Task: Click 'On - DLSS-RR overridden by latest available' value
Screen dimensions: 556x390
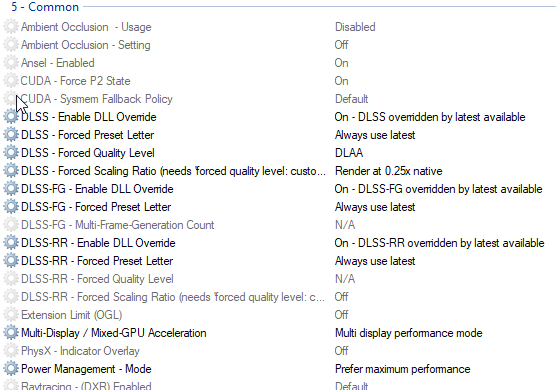Action: [439, 243]
